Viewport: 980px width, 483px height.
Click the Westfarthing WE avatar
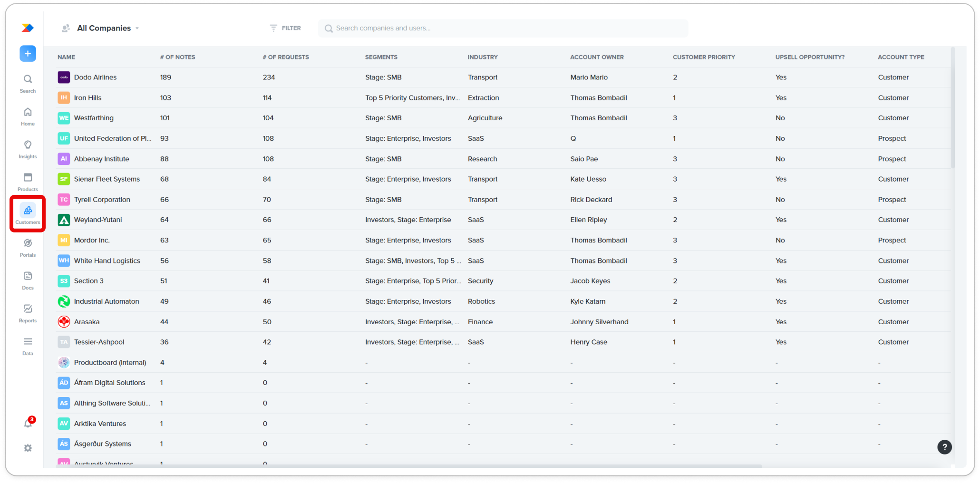coord(64,118)
